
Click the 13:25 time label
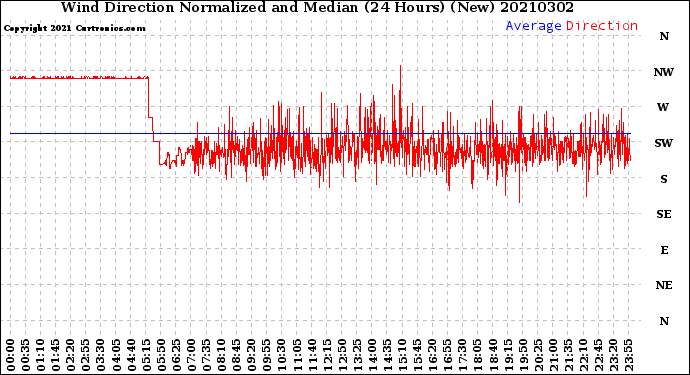click(x=357, y=355)
